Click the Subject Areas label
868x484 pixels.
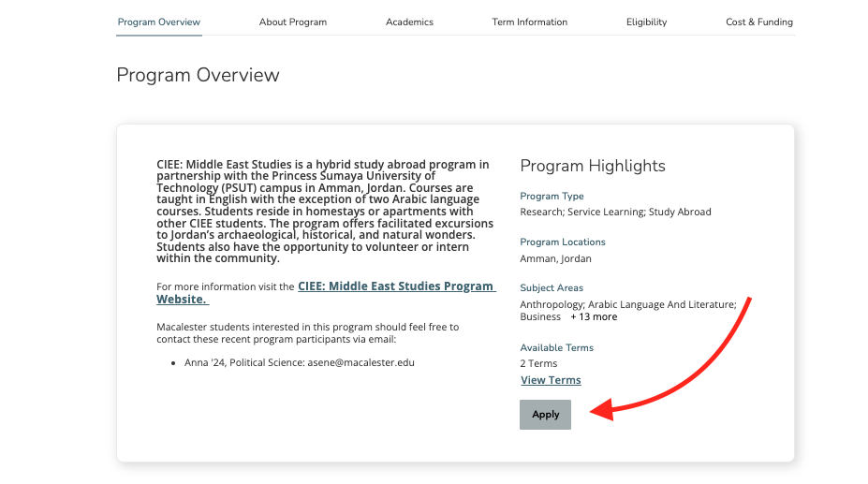coord(552,287)
